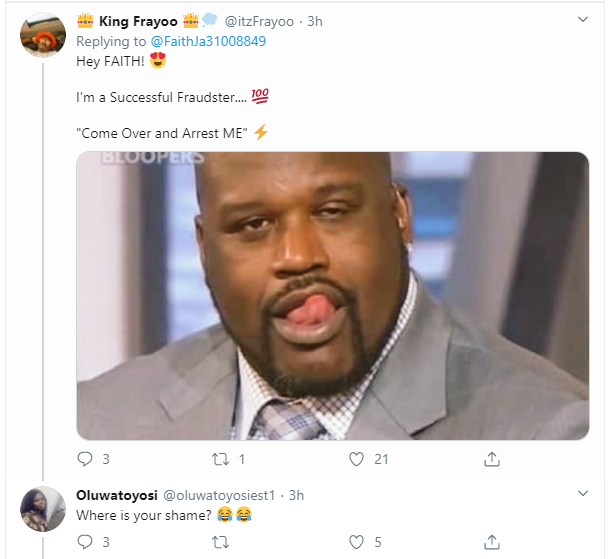Screen dimensions: 615x559
Task: Like King Frayoo's tweet
Action: [x=356, y=459]
